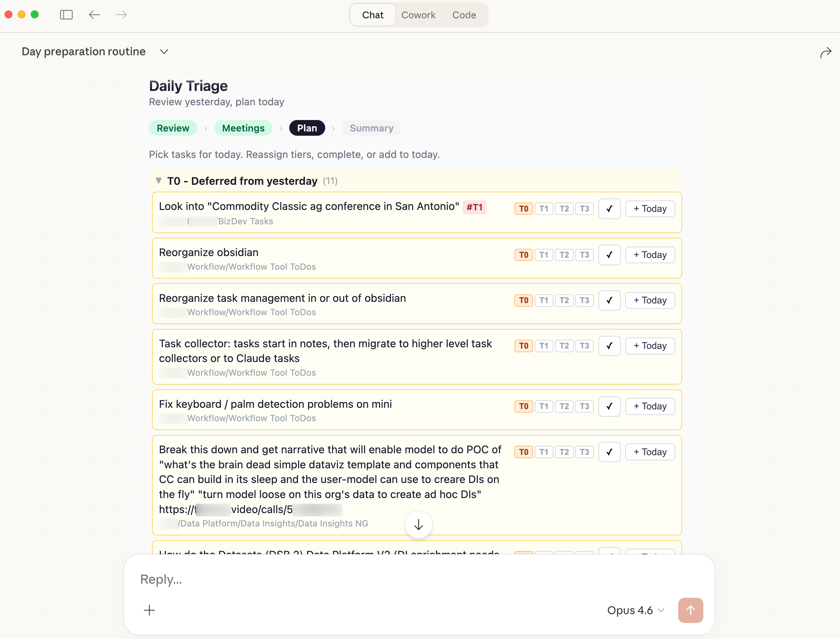The height and width of the screenshot is (639, 840).
Task: Send message with the orange arrow button
Action: pos(690,610)
